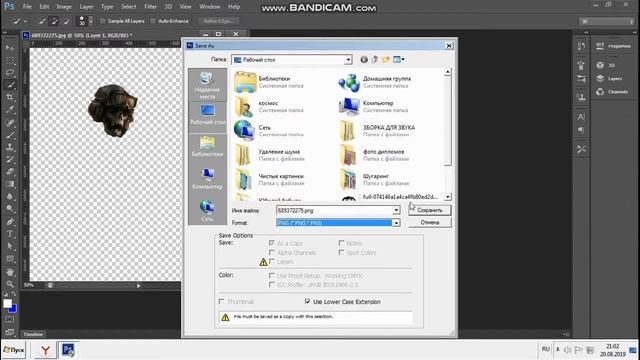Select the Eyedropper tool
Image resolution: width=640 pixels, height=360 pixels.
click(10, 109)
